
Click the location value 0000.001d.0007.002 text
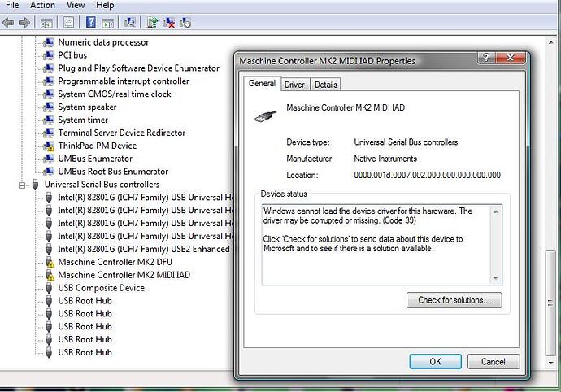pos(427,175)
